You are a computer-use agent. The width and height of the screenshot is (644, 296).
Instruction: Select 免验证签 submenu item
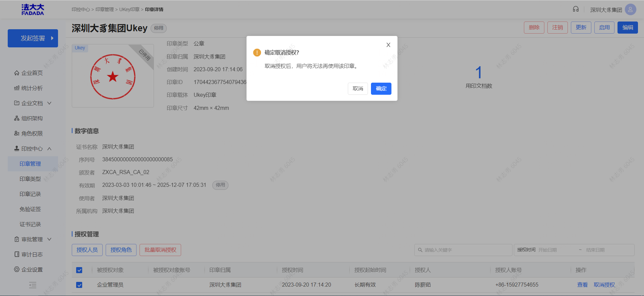pos(30,209)
